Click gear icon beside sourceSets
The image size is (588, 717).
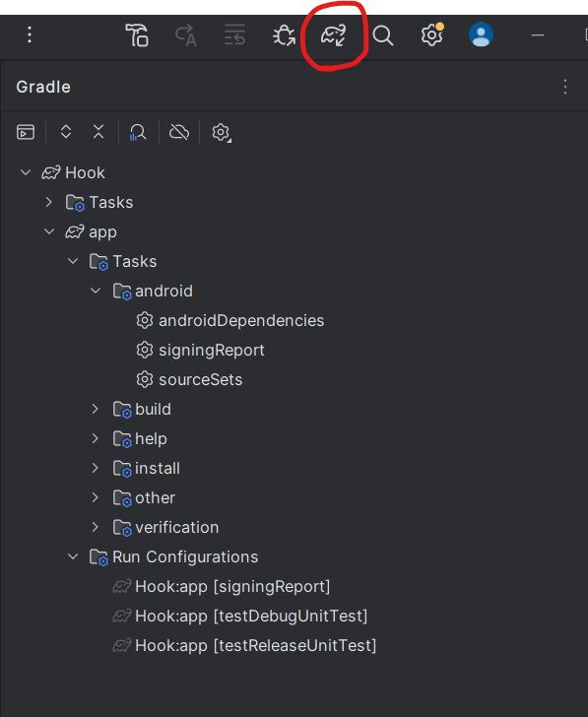click(145, 379)
